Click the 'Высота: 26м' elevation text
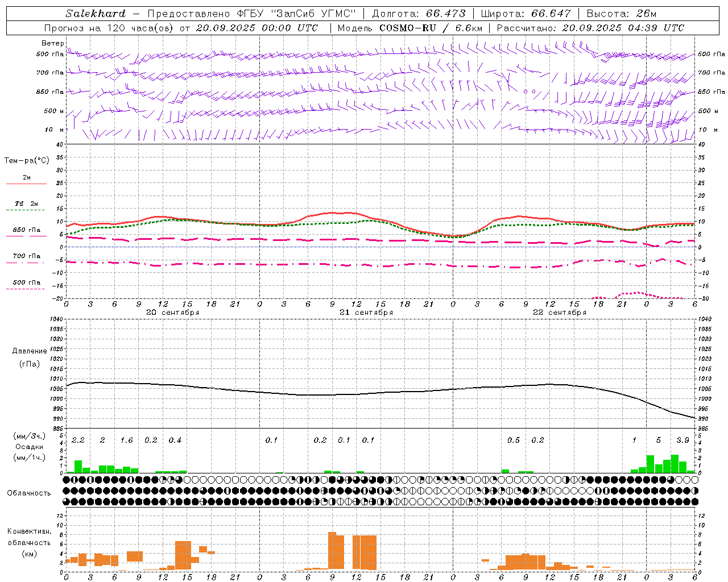 click(x=622, y=14)
